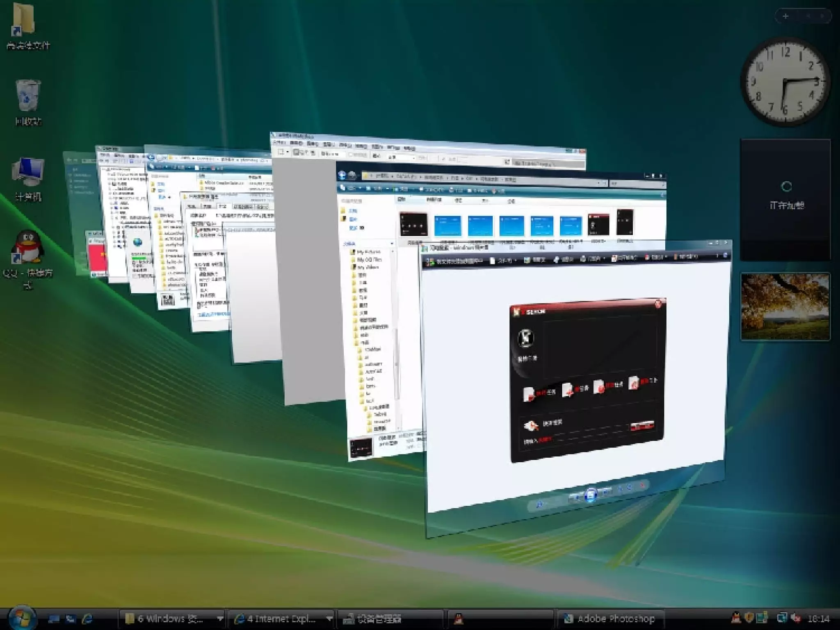Click the security shield tray icon

pos(749,618)
